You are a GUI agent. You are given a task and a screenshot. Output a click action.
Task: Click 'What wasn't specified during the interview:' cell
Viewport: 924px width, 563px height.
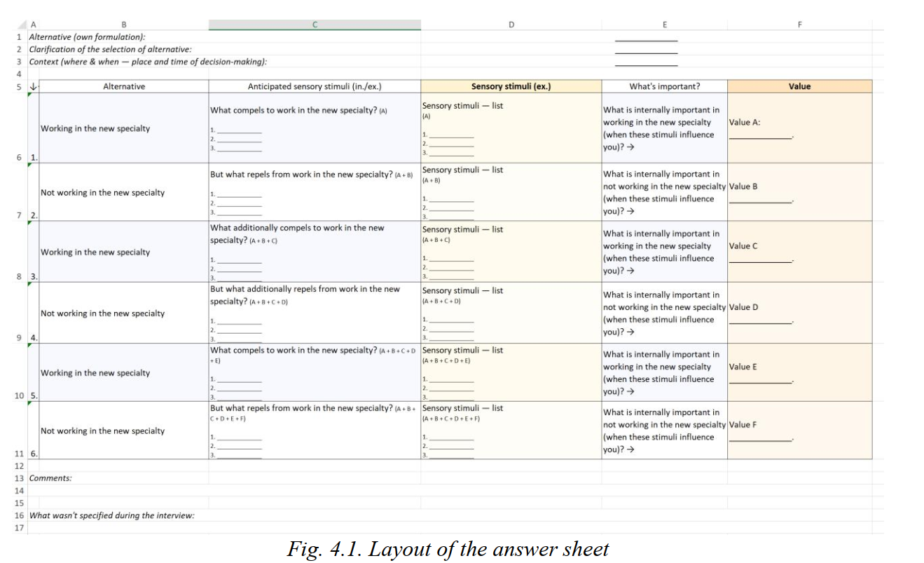pyautogui.click(x=112, y=515)
